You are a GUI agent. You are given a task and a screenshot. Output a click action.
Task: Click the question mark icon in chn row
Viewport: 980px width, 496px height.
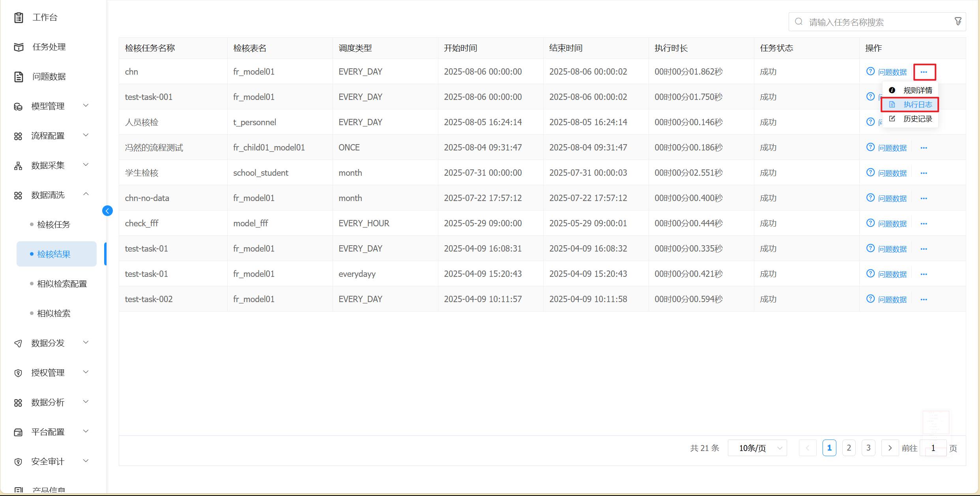pyautogui.click(x=870, y=71)
